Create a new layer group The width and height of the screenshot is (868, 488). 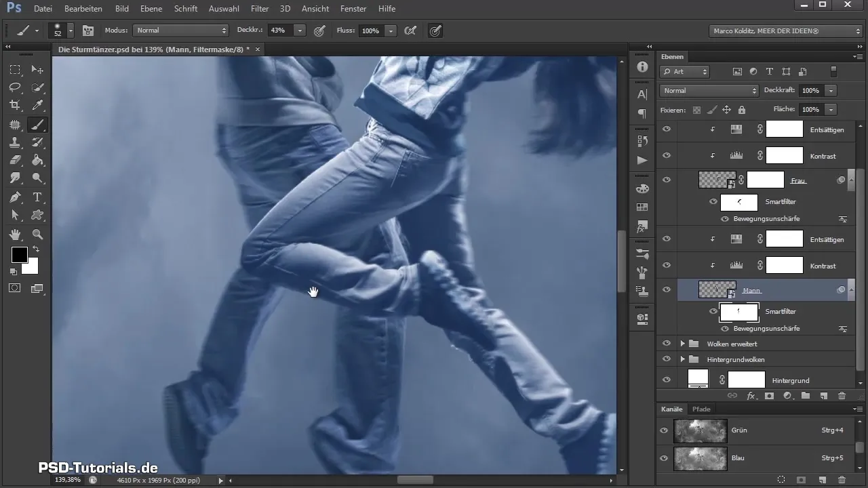click(x=806, y=395)
